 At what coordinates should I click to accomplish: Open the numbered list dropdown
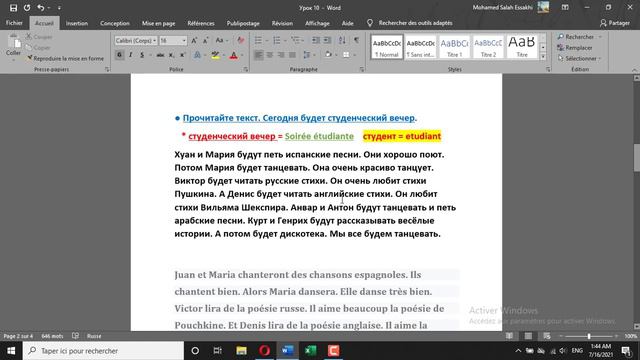(285, 40)
